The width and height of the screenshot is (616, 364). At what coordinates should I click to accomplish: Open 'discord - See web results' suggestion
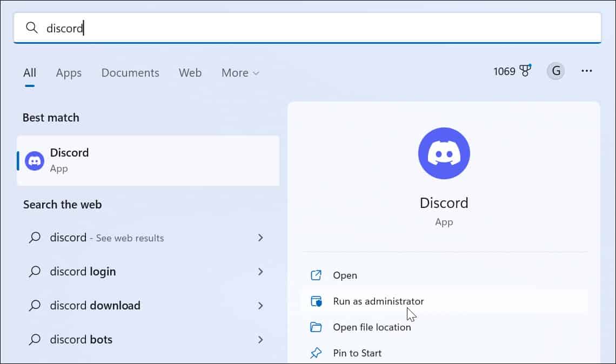[x=148, y=238]
